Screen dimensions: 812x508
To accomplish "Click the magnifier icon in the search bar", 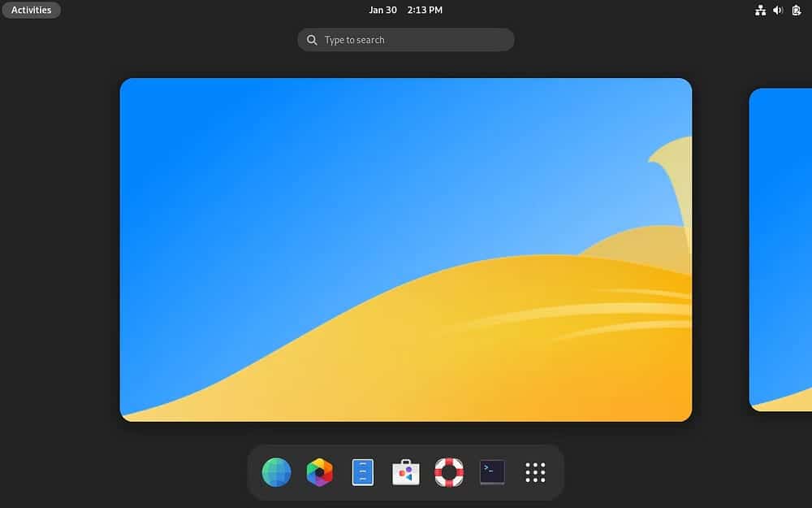I will tap(312, 39).
